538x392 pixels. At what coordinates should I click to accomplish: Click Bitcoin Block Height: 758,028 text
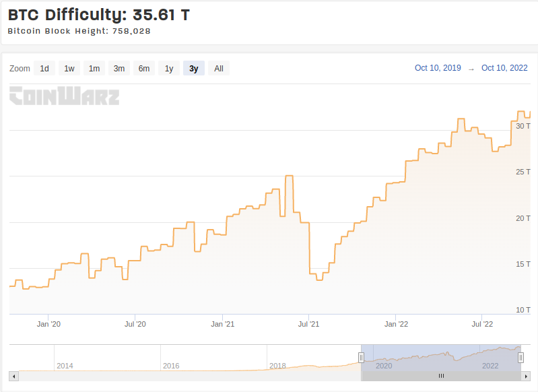pyautogui.click(x=79, y=31)
